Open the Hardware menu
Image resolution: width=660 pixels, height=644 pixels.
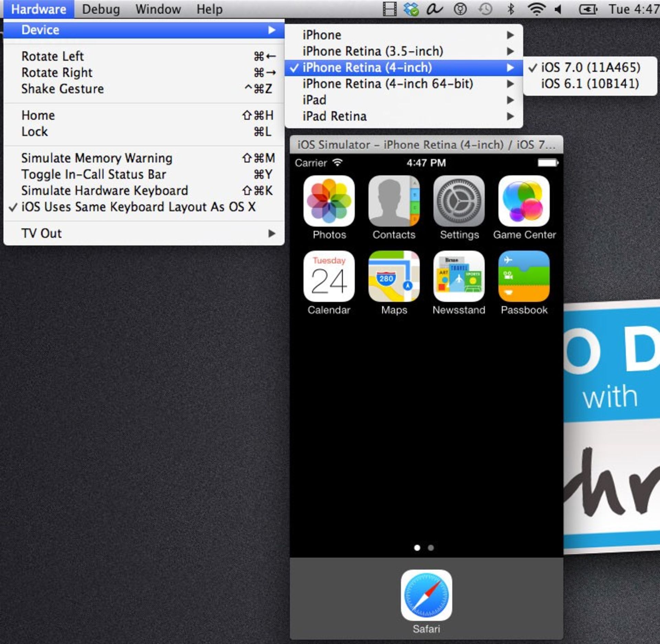click(x=38, y=9)
